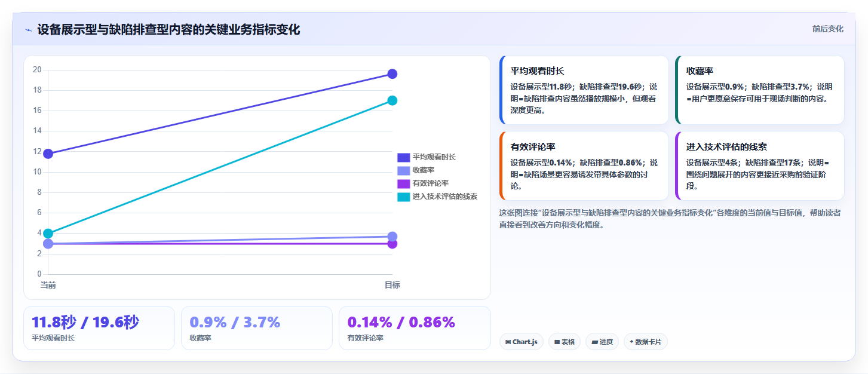The height and width of the screenshot is (374, 868).
Task: Click the 目标 x-axis label
Action: pyautogui.click(x=392, y=285)
